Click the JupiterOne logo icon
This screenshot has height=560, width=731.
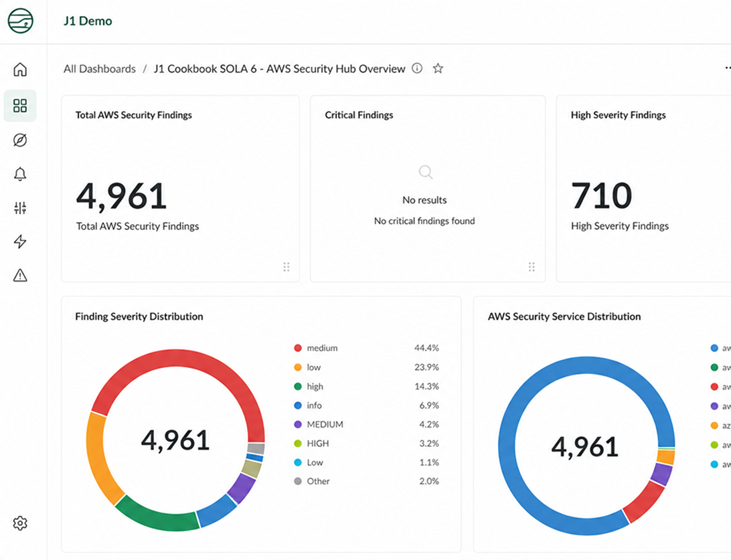(x=21, y=21)
